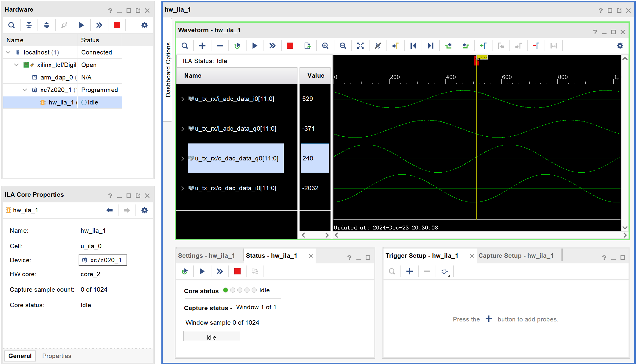Select the Trigger Setup - hw_ila_1 tab

coord(422,256)
